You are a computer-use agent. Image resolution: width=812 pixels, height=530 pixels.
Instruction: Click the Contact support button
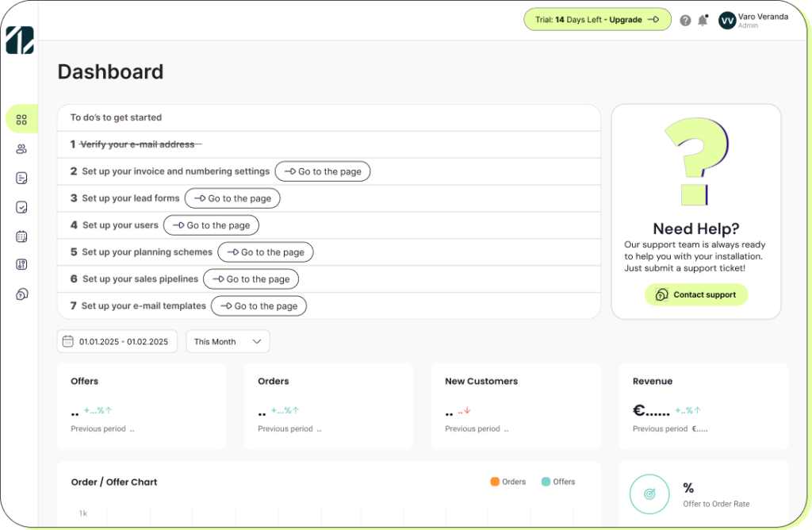pos(695,294)
